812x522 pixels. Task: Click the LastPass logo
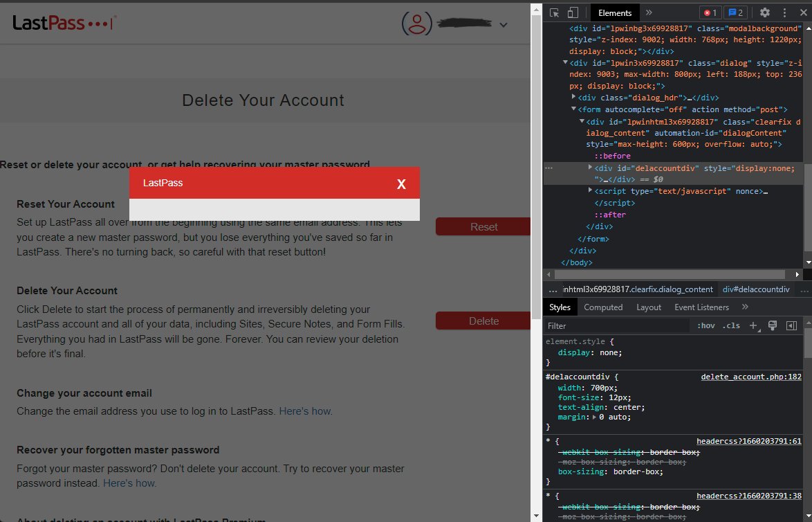pyautogui.click(x=64, y=23)
